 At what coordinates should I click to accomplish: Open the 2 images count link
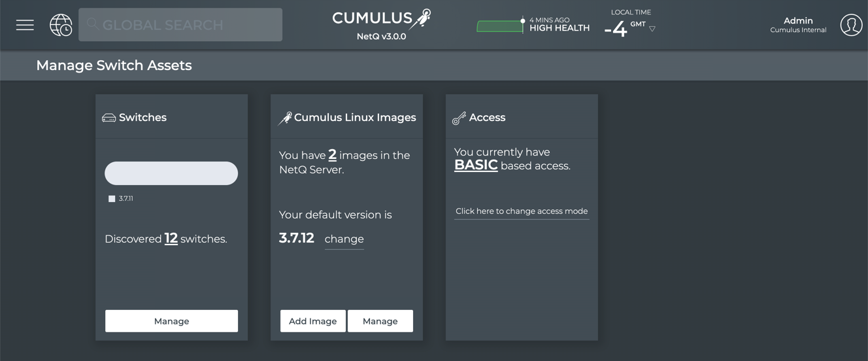(332, 155)
